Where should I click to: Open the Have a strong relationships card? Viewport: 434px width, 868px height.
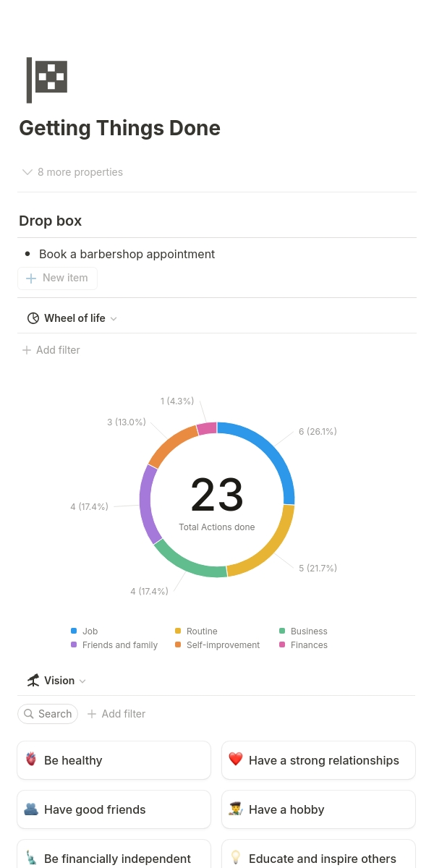[323, 760]
